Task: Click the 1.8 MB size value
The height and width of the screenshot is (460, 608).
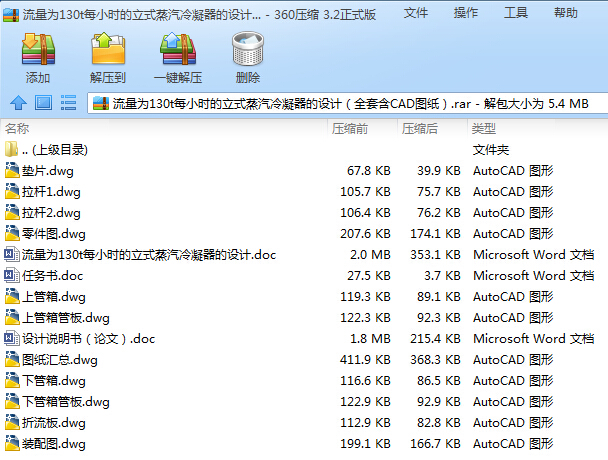Action: tap(370, 338)
